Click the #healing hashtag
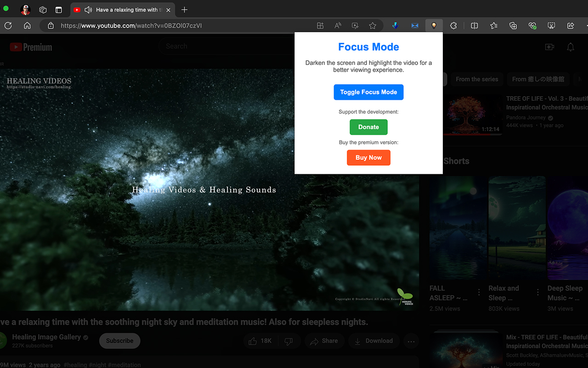The width and height of the screenshot is (588, 368). 75,365
